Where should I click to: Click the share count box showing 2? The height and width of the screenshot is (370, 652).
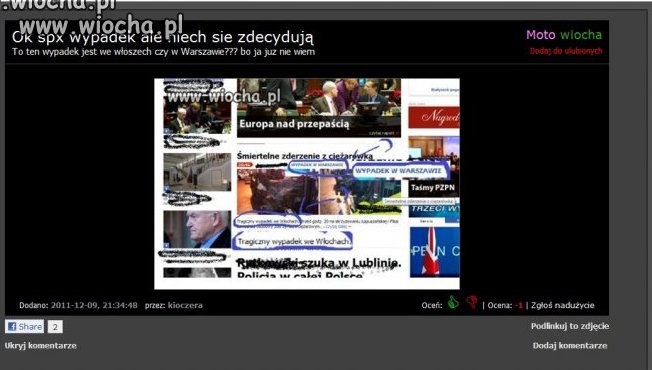coord(55,327)
